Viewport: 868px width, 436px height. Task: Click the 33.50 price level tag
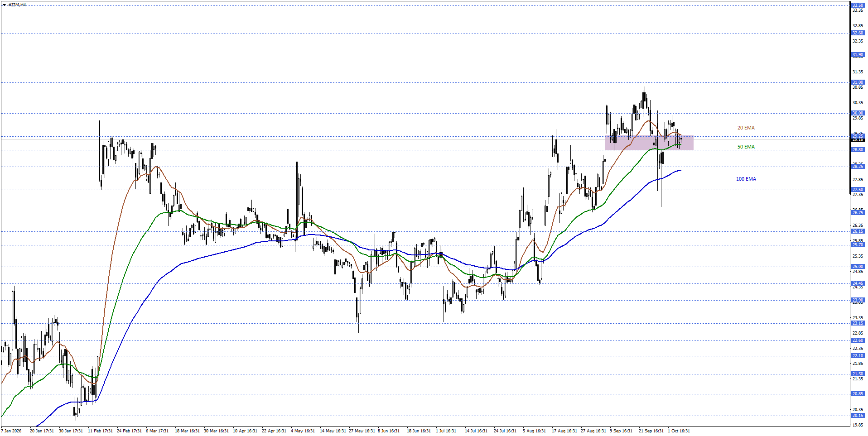click(858, 5)
